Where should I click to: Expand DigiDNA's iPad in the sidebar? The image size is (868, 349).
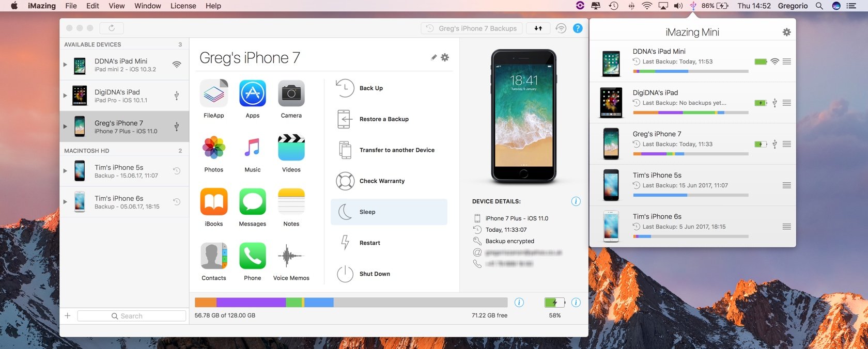coord(65,96)
